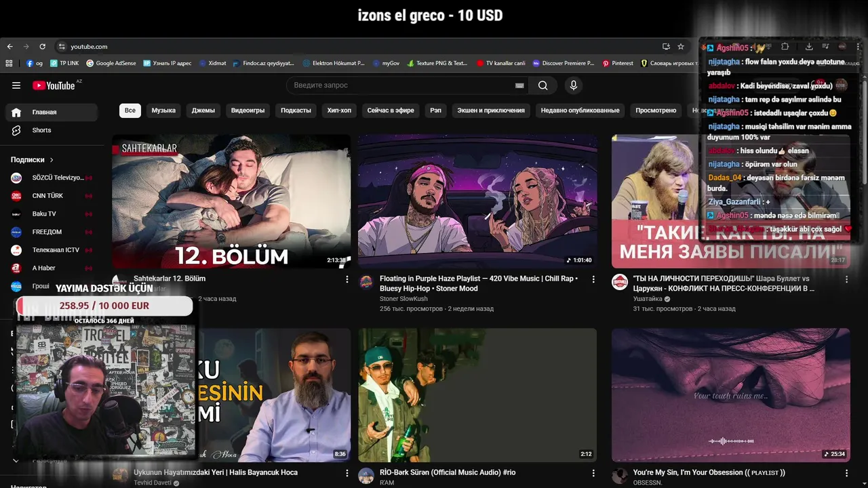Image resolution: width=868 pixels, height=488 pixels.
Task: Open 'ТЫ НА ЛИЧНОСТИ ПЕРЕХОДИШЬ' video title
Action: tap(724, 283)
